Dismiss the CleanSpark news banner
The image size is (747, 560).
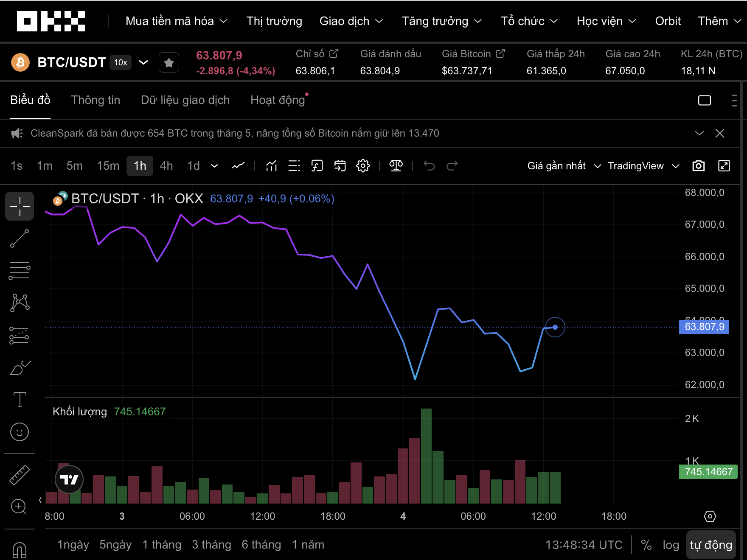(x=720, y=133)
